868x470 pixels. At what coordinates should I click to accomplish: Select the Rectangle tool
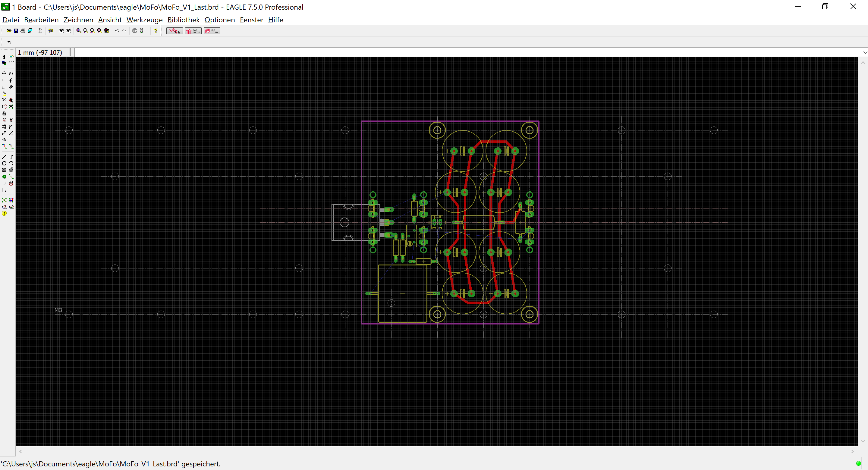[4, 170]
